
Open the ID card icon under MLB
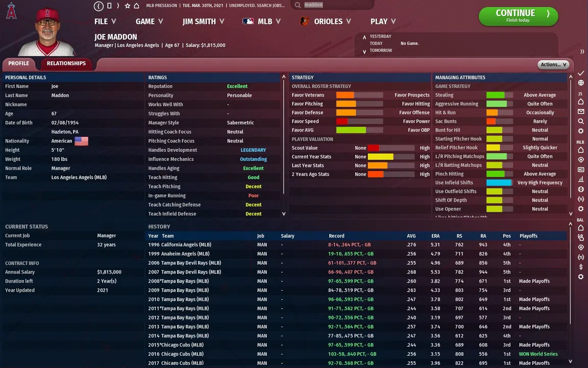580,170
